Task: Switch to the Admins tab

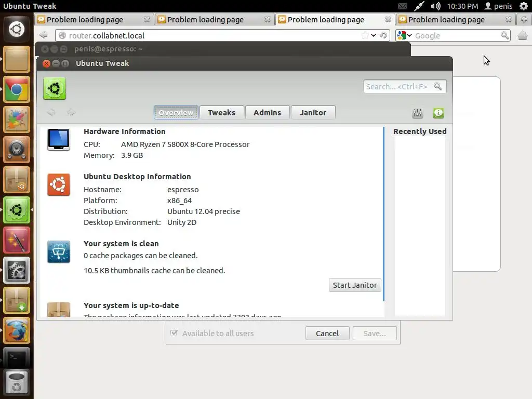Action: click(x=268, y=112)
